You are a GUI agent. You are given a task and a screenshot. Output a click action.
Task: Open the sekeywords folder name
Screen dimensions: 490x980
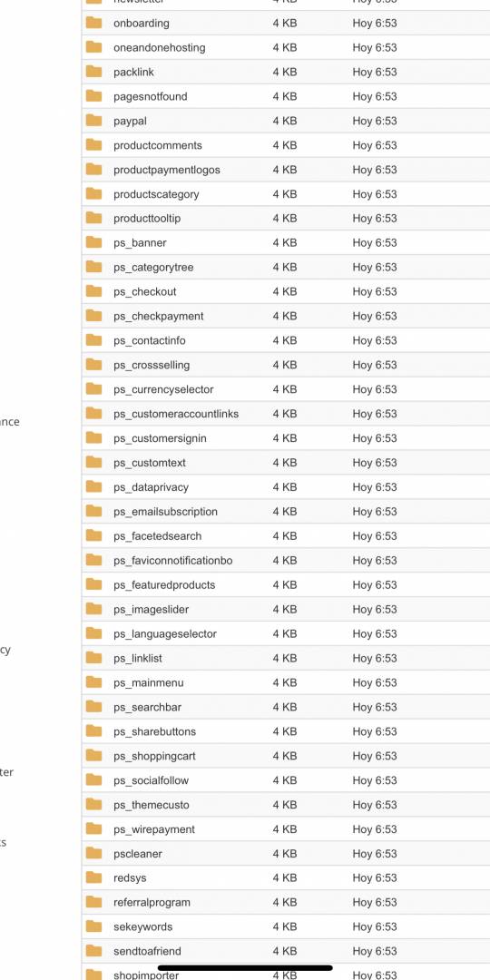point(143,926)
